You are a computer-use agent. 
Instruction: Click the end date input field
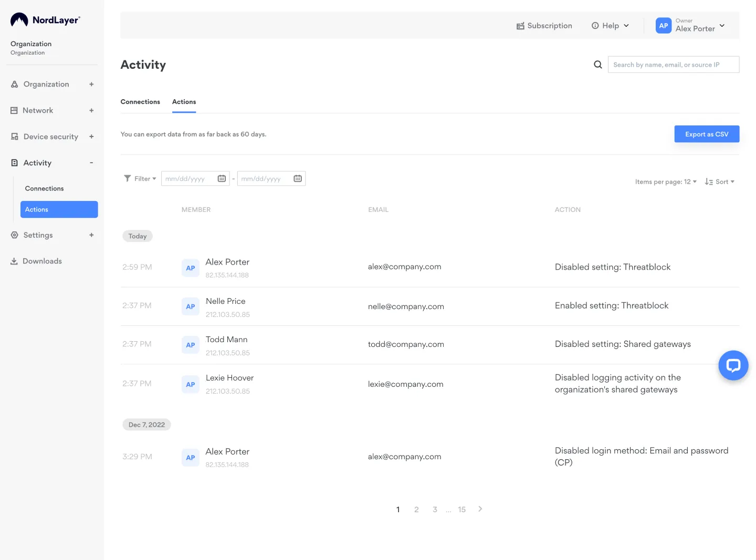coord(271,178)
